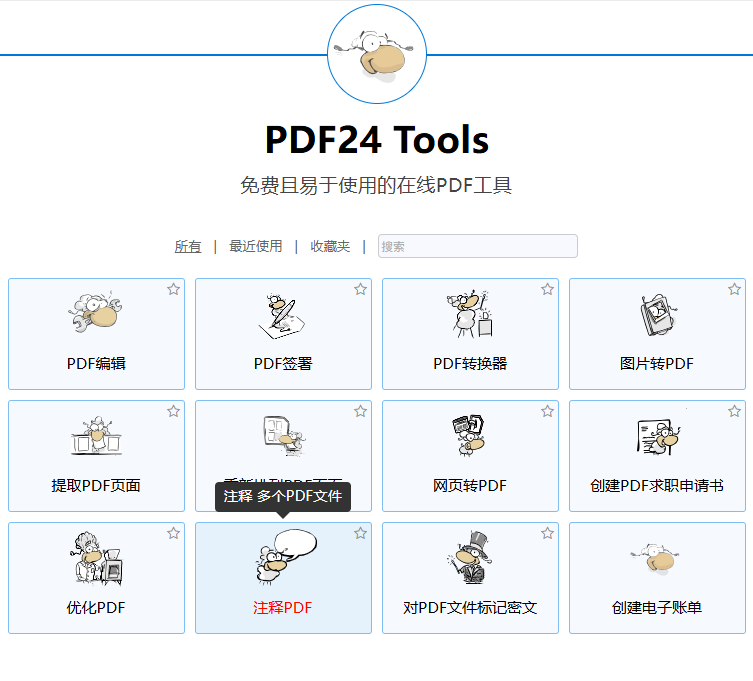Select the PDF转换器 converter icon

coord(470,313)
